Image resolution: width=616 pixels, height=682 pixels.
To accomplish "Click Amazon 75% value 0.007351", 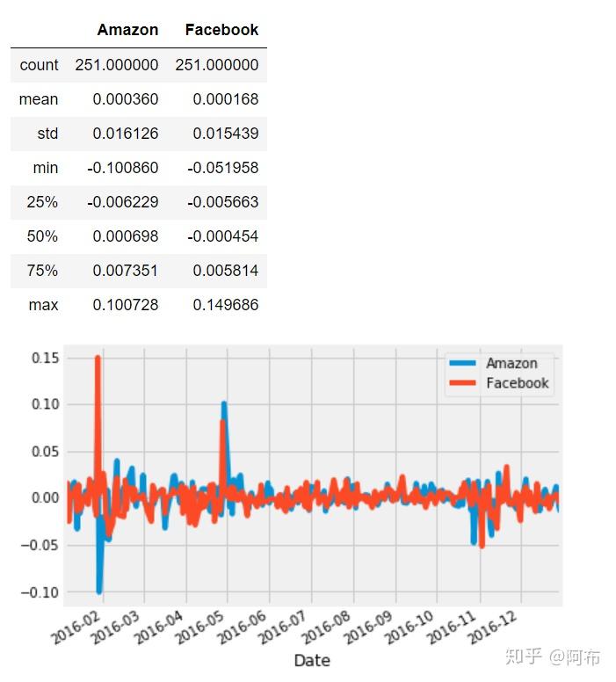I will click(x=126, y=271).
